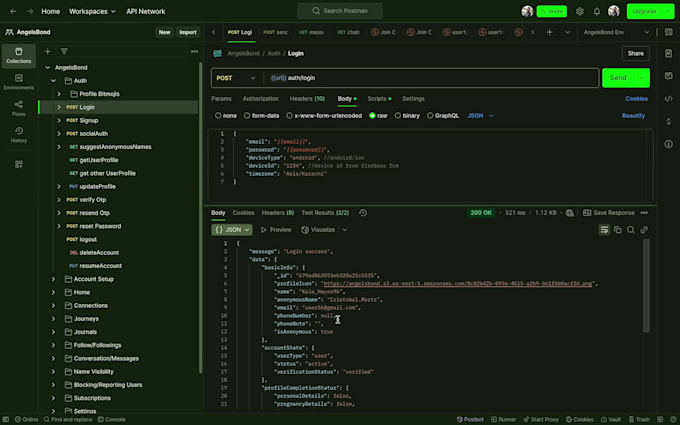Open the History sidebar panel
The height and width of the screenshot is (425, 680).
click(19, 135)
